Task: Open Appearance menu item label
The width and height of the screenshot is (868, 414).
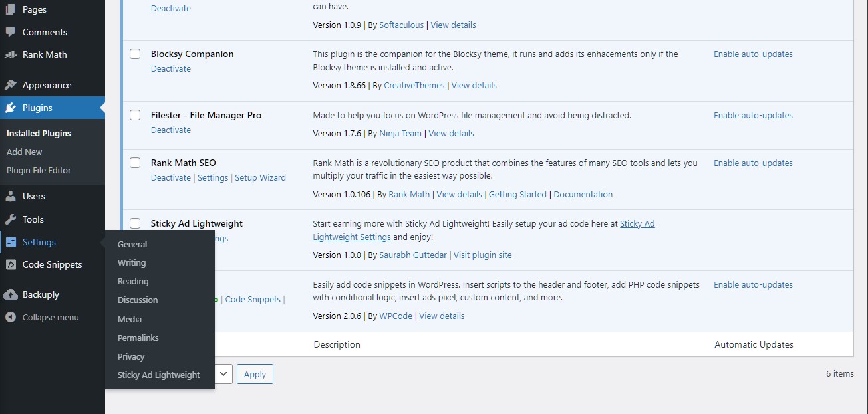Action: pyautogui.click(x=47, y=85)
